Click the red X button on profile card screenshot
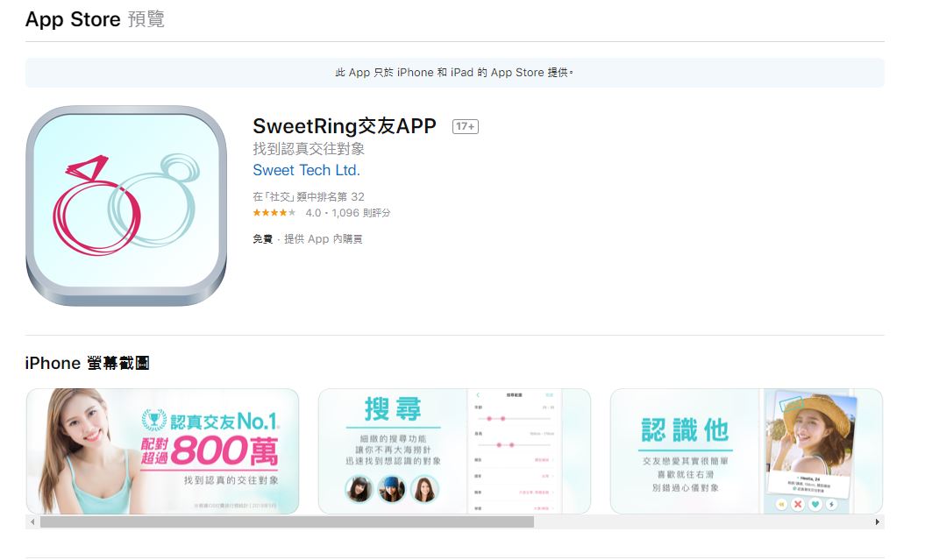 pos(798,504)
